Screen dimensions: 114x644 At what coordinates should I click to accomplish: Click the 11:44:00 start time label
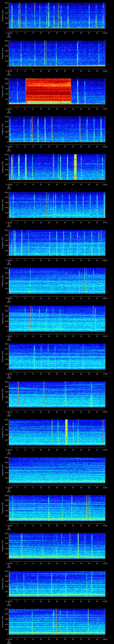point(9,525)
